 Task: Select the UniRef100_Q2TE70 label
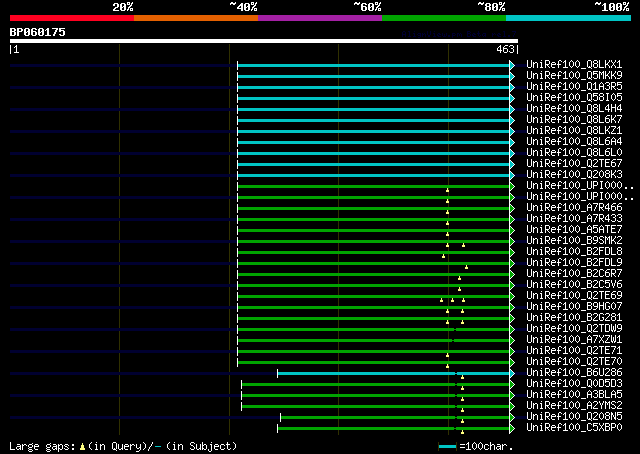tap(574, 362)
